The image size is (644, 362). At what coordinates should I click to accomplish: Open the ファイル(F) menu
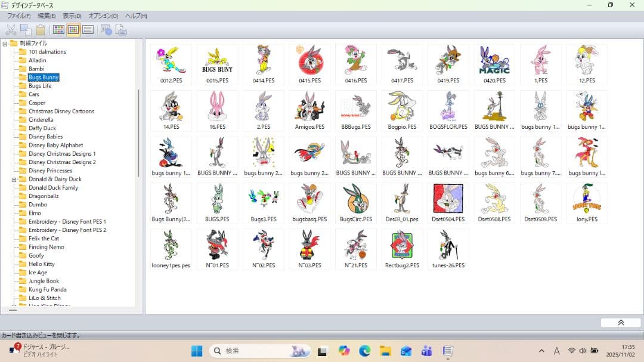pyautogui.click(x=18, y=16)
